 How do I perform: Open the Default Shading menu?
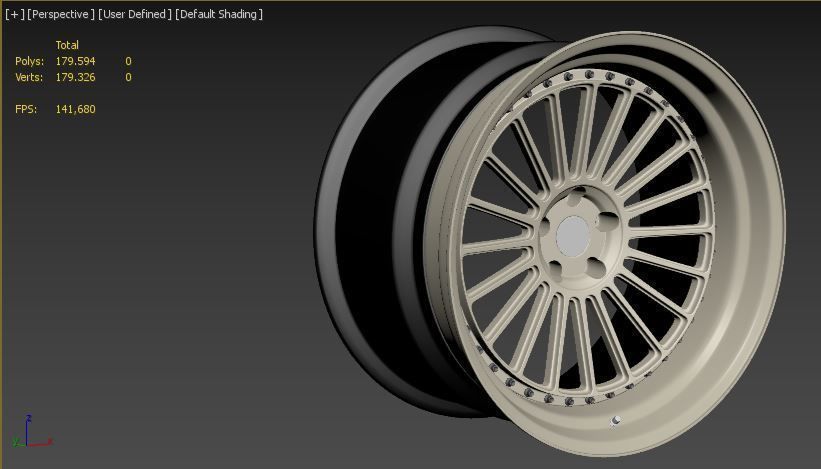click(x=219, y=14)
